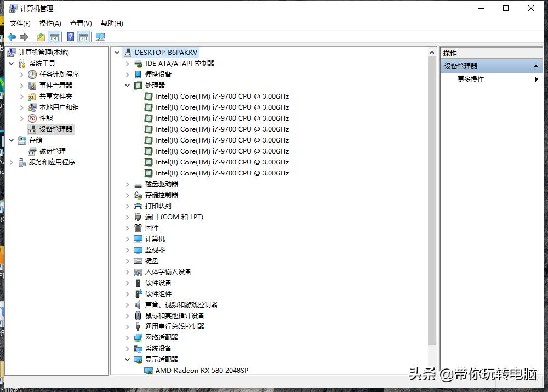
Task: Expand 存储控制器 category
Action: click(128, 195)
